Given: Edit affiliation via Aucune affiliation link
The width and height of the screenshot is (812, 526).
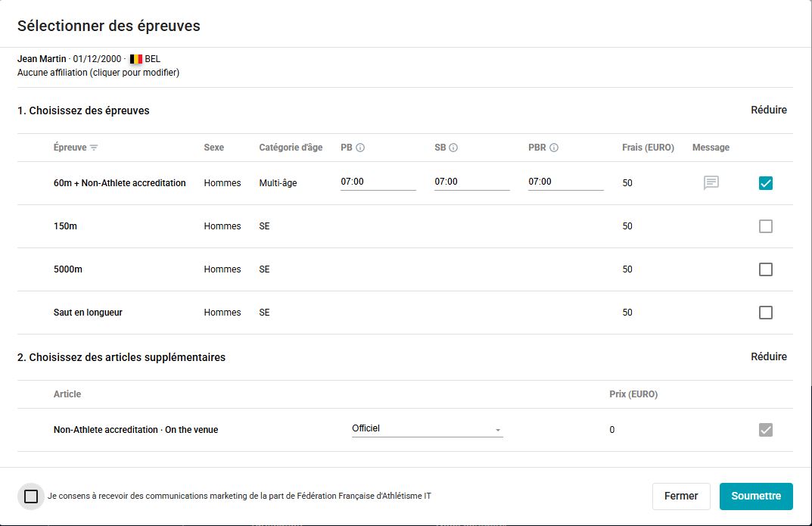Looking at the screenshot, I should 98,73.
